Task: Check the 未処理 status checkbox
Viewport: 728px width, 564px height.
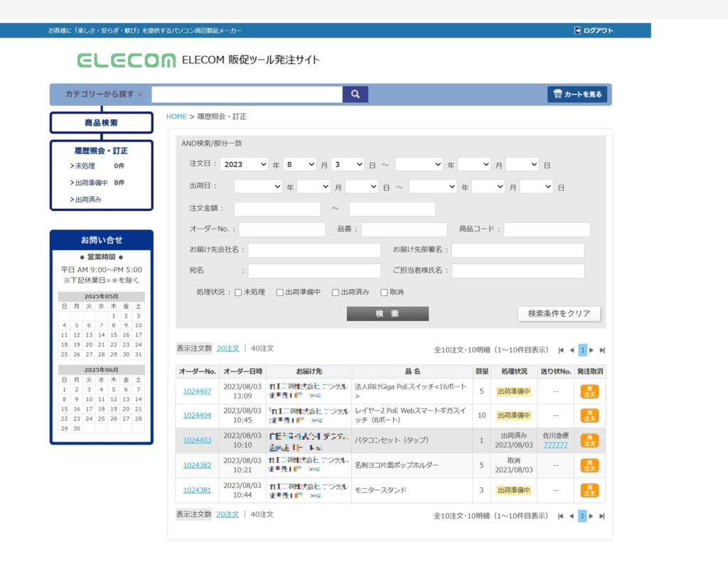Action: [x=238, y=293]
